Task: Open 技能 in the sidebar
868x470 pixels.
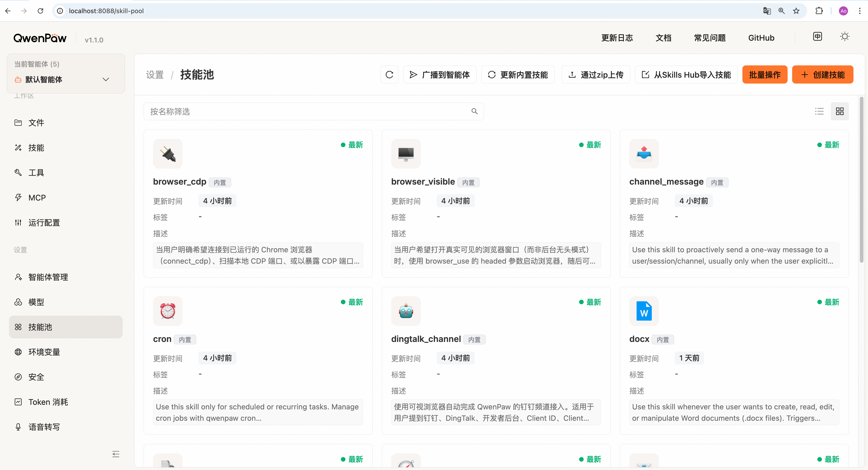Action: click(66, 148)
